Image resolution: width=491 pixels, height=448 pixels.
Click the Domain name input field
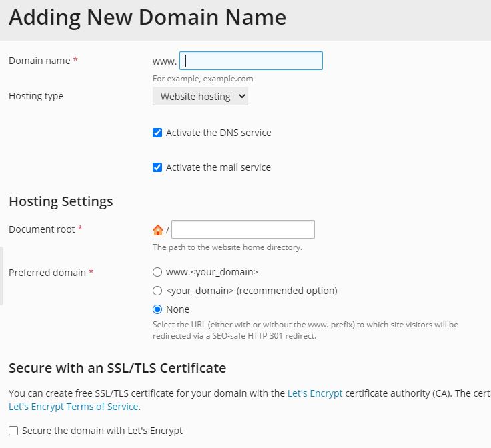(x=251, y=61)
